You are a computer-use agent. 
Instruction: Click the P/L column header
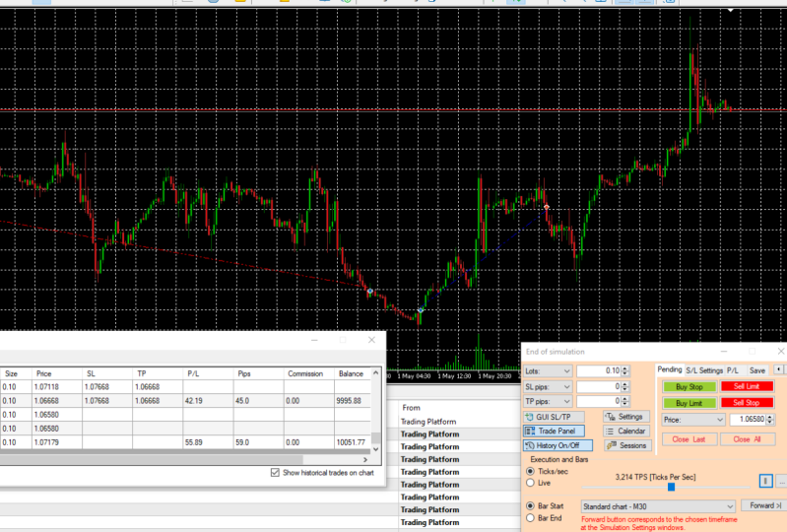click(x=208, y=373)
